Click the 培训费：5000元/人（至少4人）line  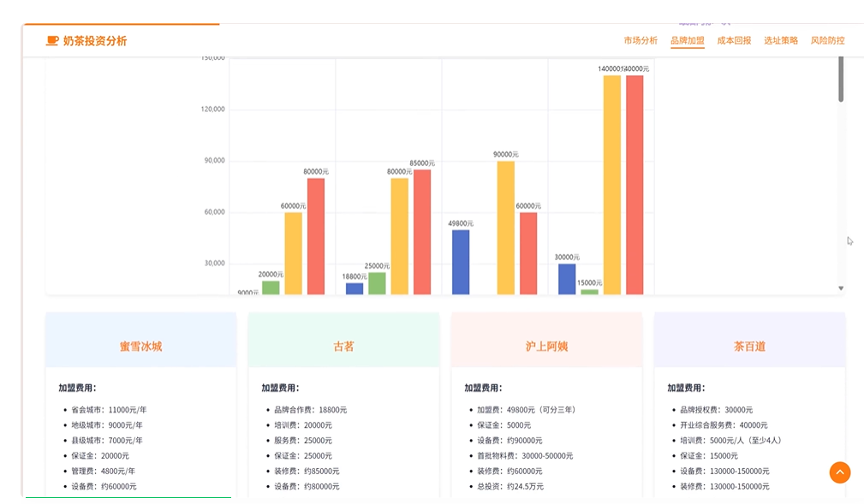click(x=731, y=441)
